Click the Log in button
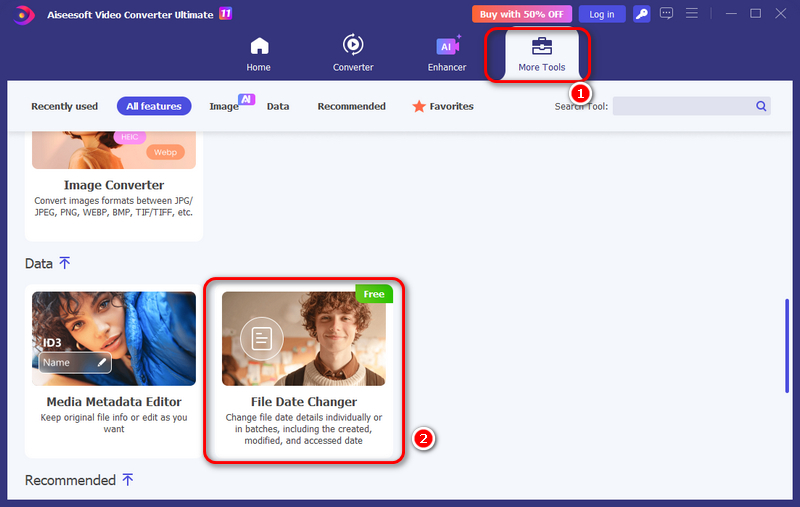Viewport: 800px width, 507px height. tap(602, 14)
